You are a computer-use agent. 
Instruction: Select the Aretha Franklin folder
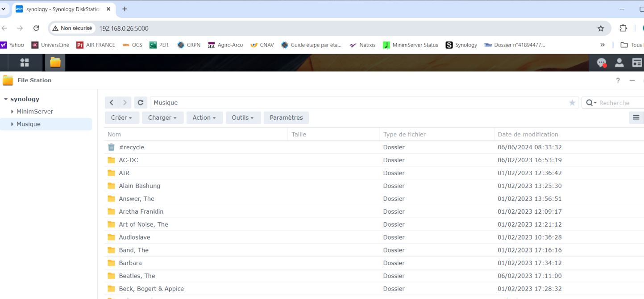pos(141,211)
